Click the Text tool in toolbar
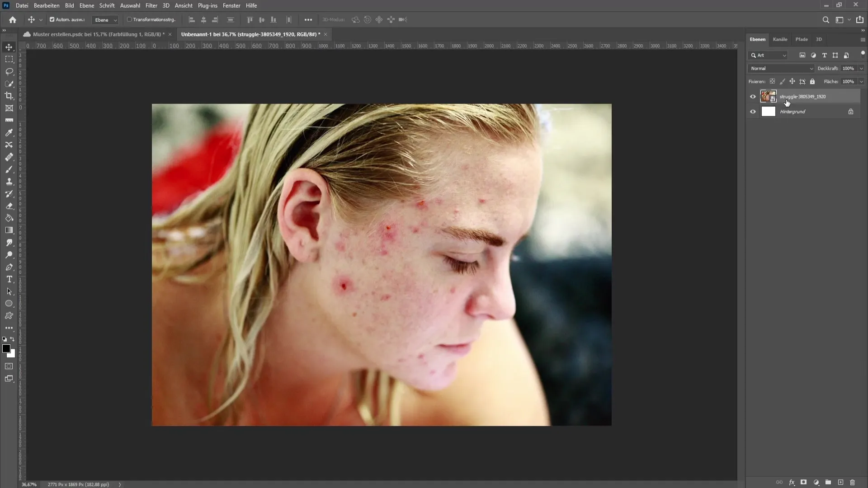This screenshot has height=488, width=868. [9, 279]
